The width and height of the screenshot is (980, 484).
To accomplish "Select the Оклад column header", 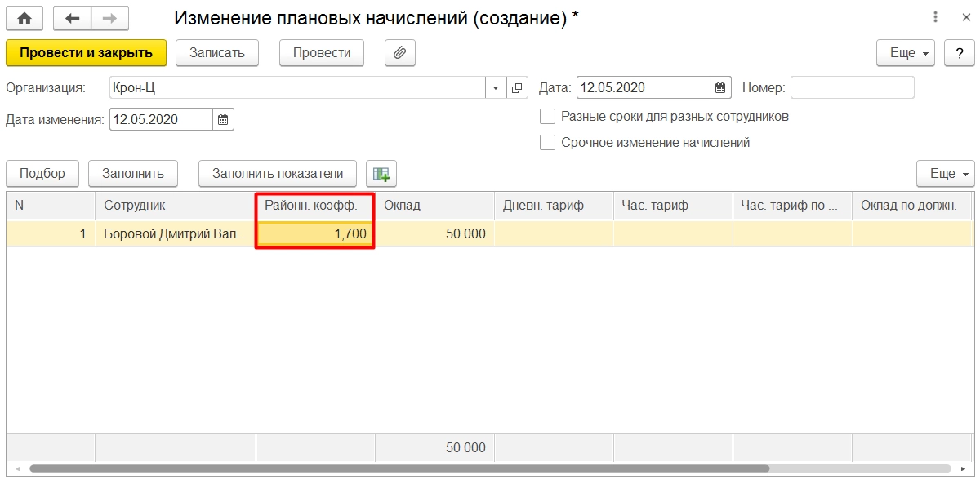I will click(434, 206).
